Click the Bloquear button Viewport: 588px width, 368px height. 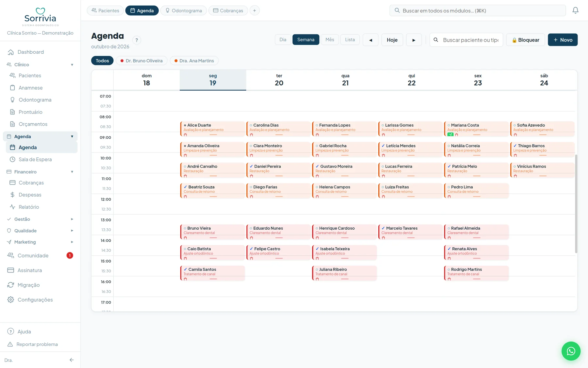(x=525, y=40)
